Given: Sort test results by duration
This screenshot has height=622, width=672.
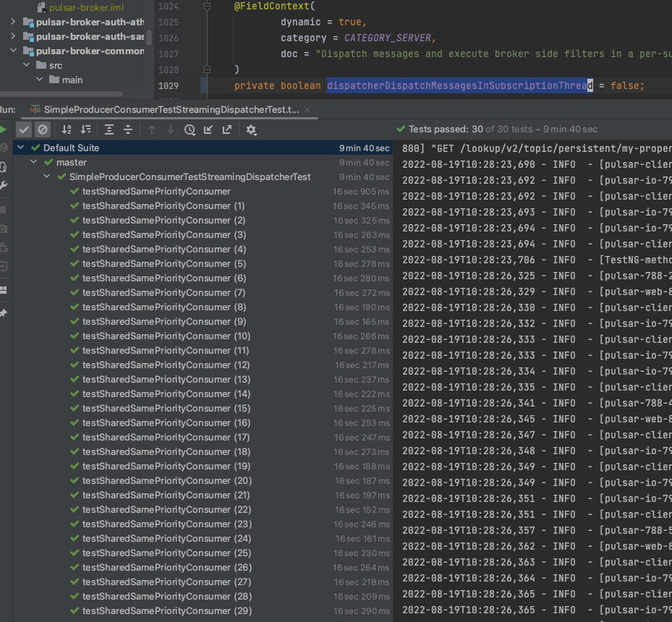Looking at the screenshot, I should click(85, 129).
